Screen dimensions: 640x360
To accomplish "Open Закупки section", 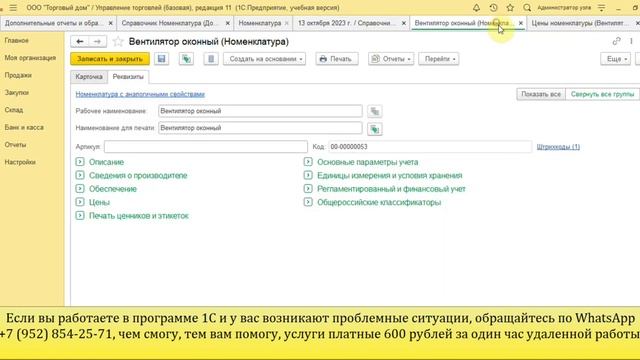I will (x=17, y=93).
